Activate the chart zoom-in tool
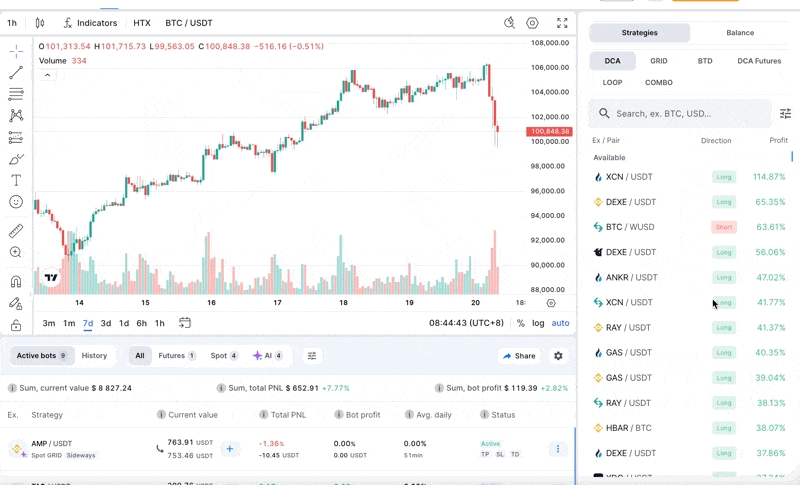Screen dimensions: 800x485 (x=16, y=253)
